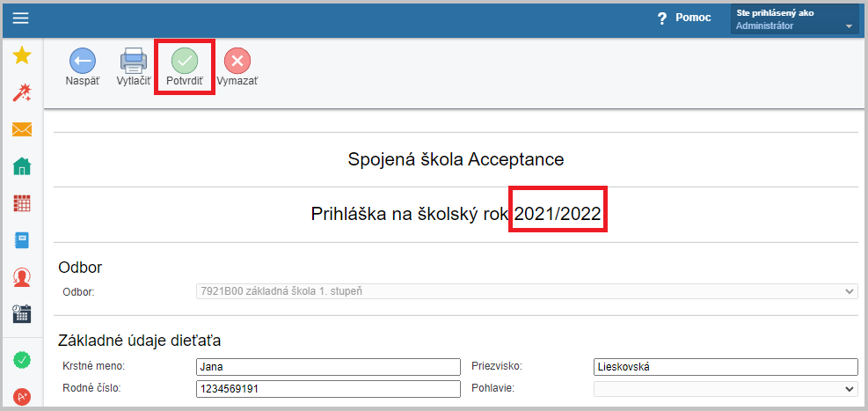The height and width of the screenshot is (411, 868).
Task: Click the red A+ grades icon
Action: click(22, 397)
